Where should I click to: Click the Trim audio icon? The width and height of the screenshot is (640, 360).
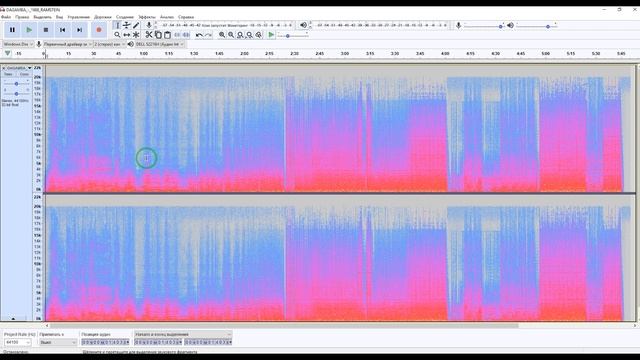(x=177, y=35)
